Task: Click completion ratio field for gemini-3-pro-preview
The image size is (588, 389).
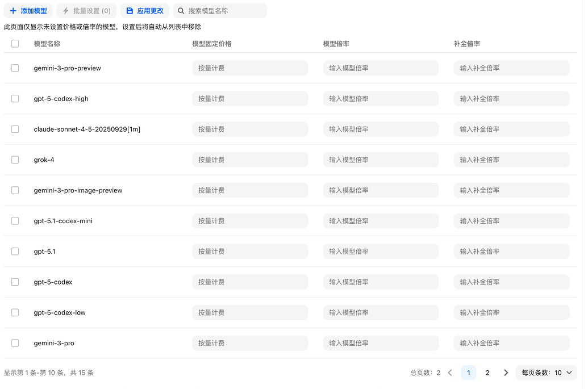Action: pos(511,68)
